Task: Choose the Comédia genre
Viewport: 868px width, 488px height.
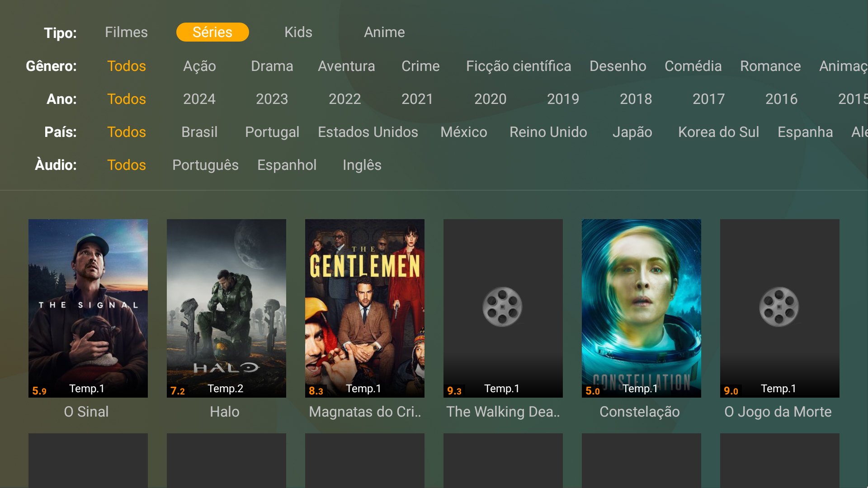Action: point(693,66)
